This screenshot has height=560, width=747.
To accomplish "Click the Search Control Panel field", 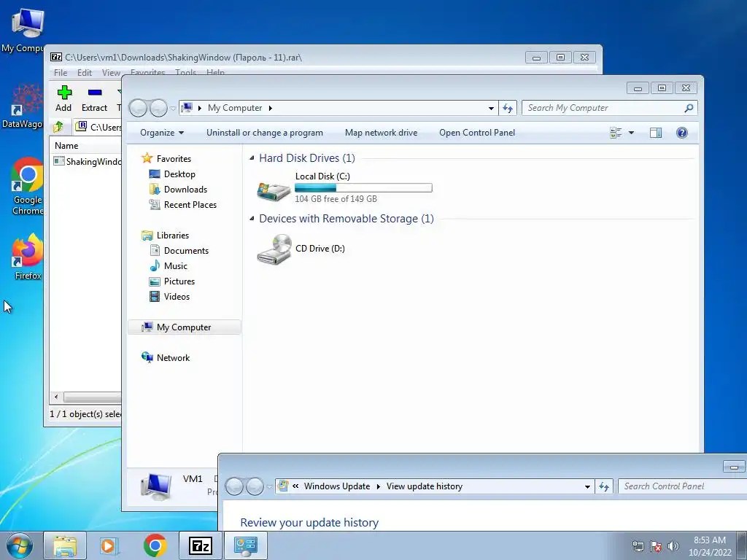I will [x=682, y=486].
